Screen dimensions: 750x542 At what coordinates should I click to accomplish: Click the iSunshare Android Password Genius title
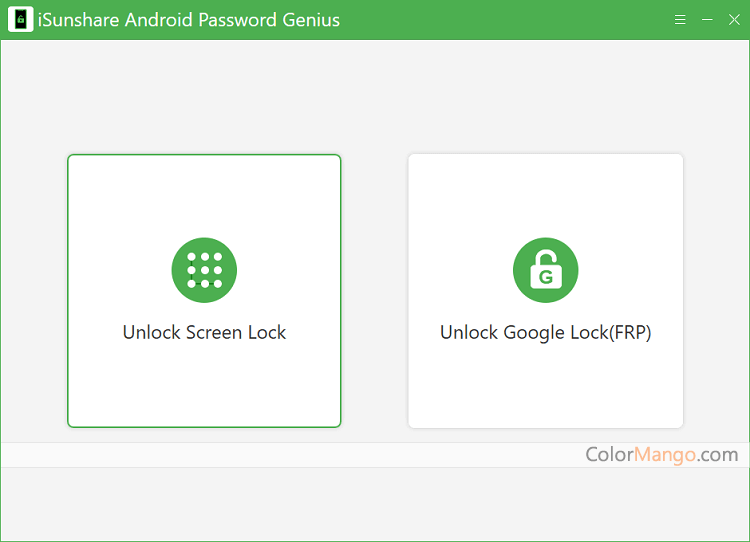pyautogui.click(x=189, y=20)
